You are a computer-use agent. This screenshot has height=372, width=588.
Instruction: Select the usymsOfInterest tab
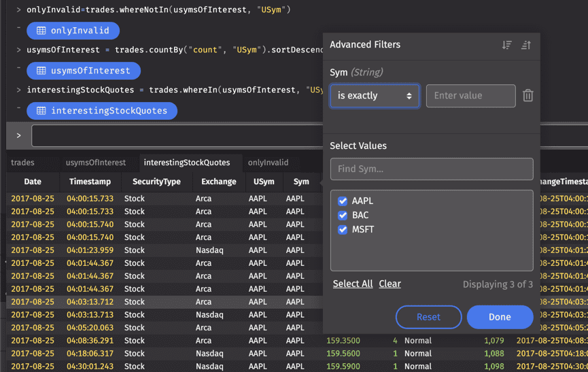point(96,163)
